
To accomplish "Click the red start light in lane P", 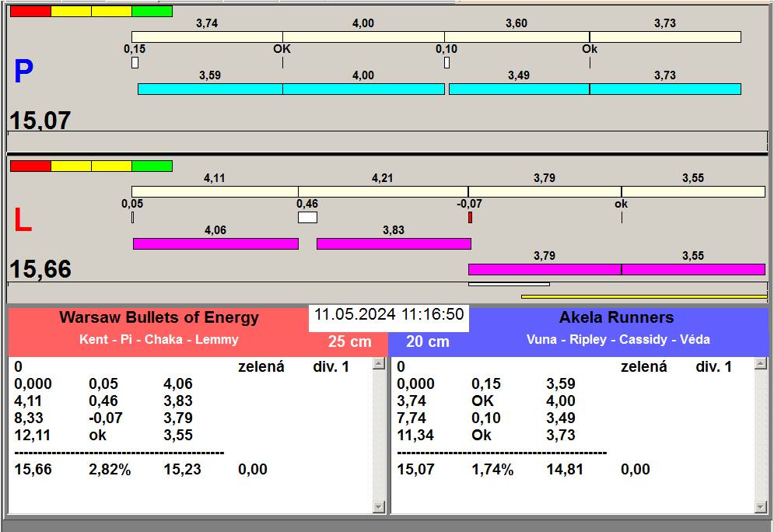I will tap(30, 12).
